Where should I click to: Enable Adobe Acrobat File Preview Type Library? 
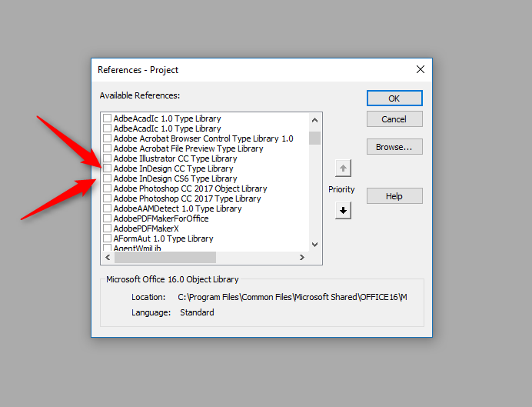click(x=107, y=148)
